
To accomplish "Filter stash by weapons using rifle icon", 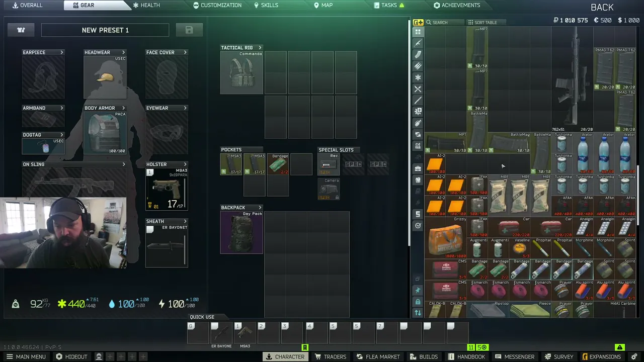I will tap(418, 43).
